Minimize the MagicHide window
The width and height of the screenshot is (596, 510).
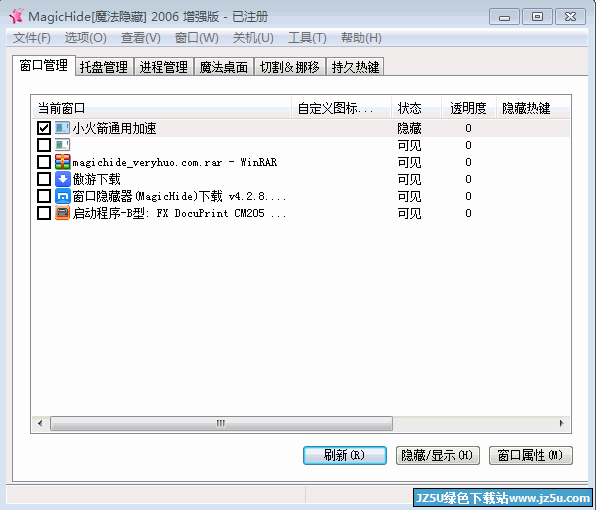504,17
